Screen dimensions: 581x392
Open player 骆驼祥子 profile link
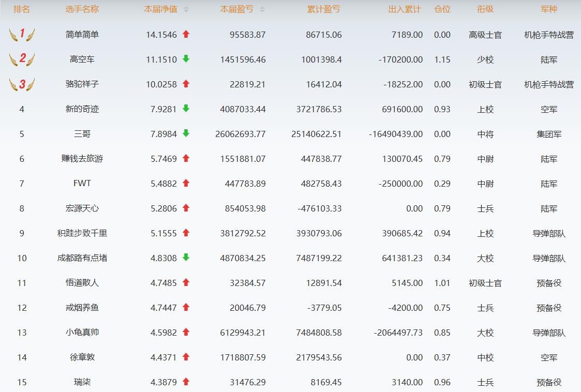pyautogui.click(x=82, y=84)
